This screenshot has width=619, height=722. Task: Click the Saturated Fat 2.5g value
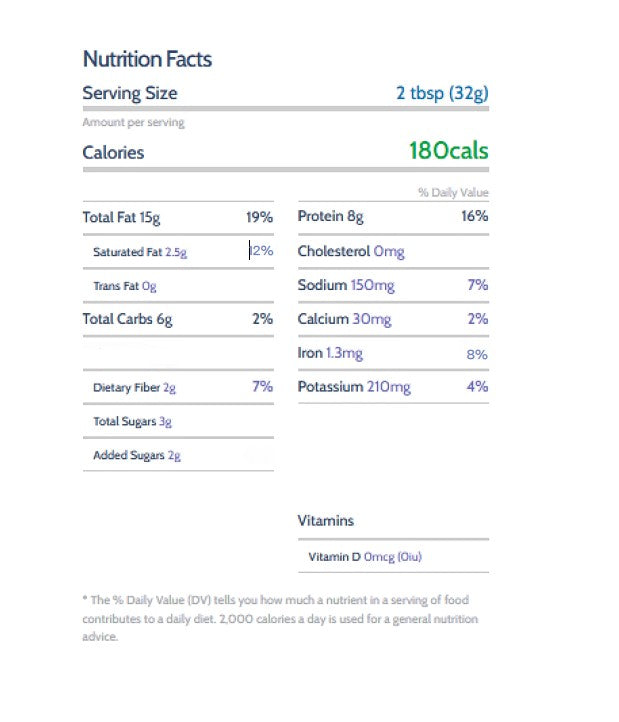click(x=176, y=252)
